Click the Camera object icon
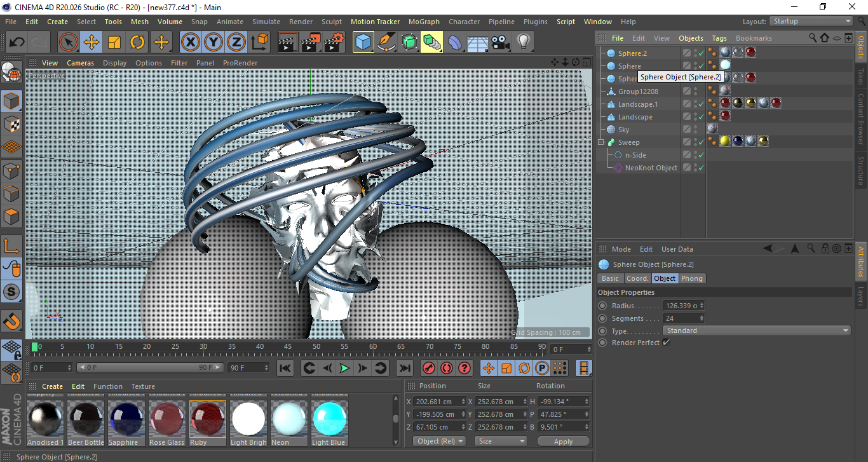Viewport: 868px width, 462px height. click(x=501, y=43)
